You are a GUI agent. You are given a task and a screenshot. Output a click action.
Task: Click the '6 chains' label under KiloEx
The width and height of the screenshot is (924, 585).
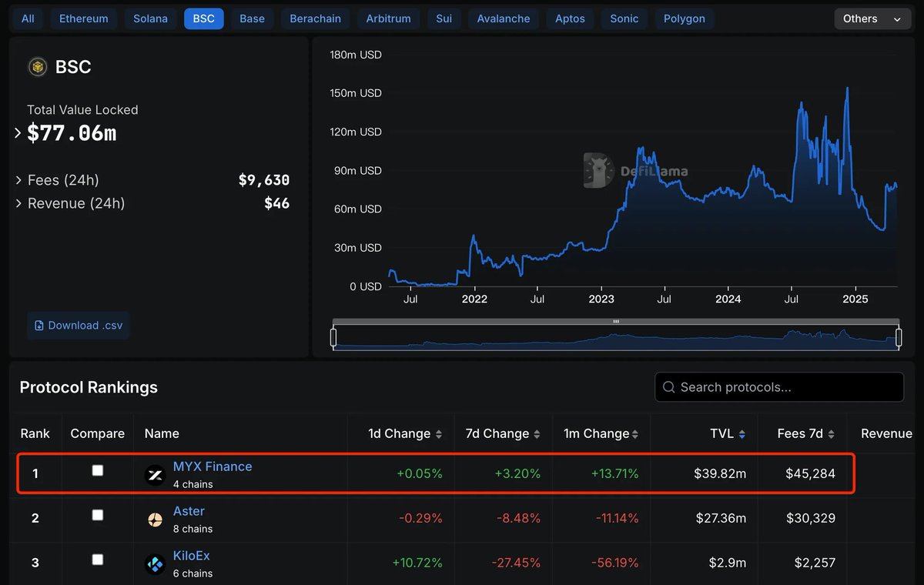[192, 573]
